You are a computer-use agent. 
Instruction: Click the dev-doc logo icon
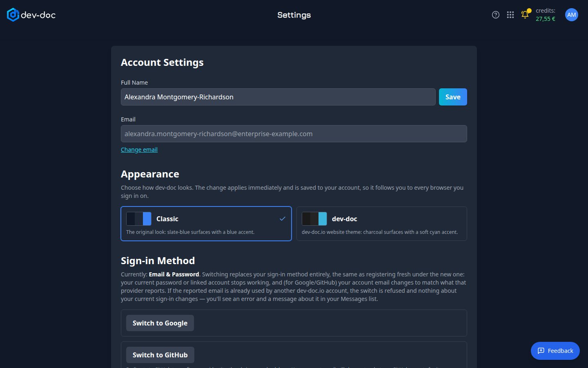pos(13,15)
